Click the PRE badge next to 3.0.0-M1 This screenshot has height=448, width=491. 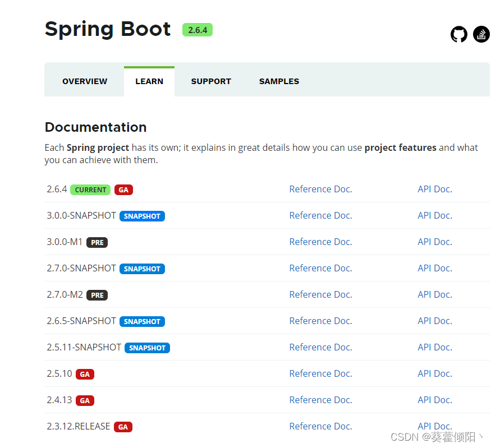tap(97, 242)
